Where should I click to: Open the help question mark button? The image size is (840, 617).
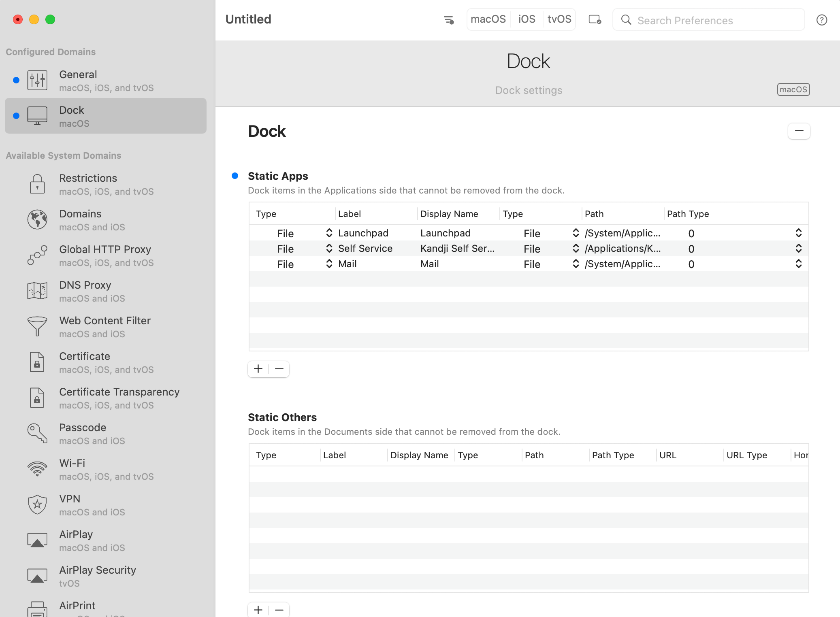(822, 20)
